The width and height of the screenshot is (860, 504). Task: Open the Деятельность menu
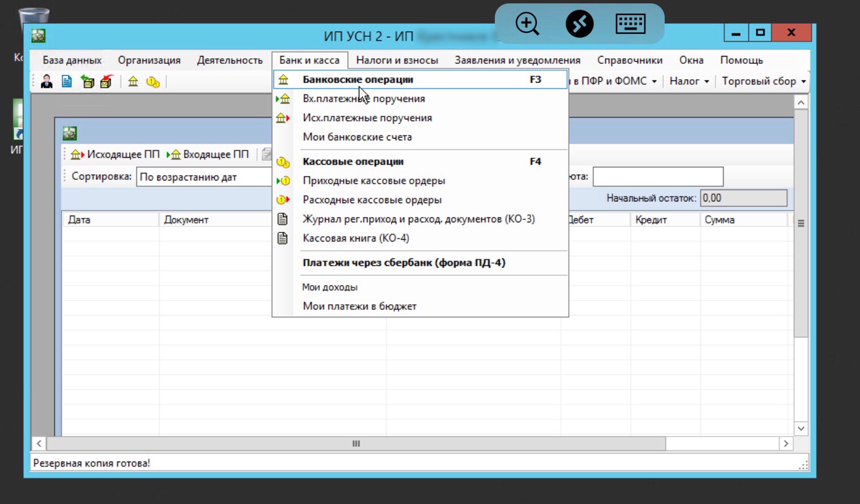click(229, 60)
